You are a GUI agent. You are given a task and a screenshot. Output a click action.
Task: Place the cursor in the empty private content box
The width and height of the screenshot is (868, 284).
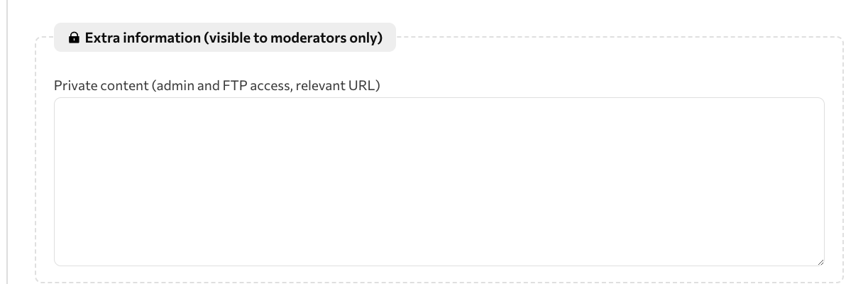[x=439, y=182]
